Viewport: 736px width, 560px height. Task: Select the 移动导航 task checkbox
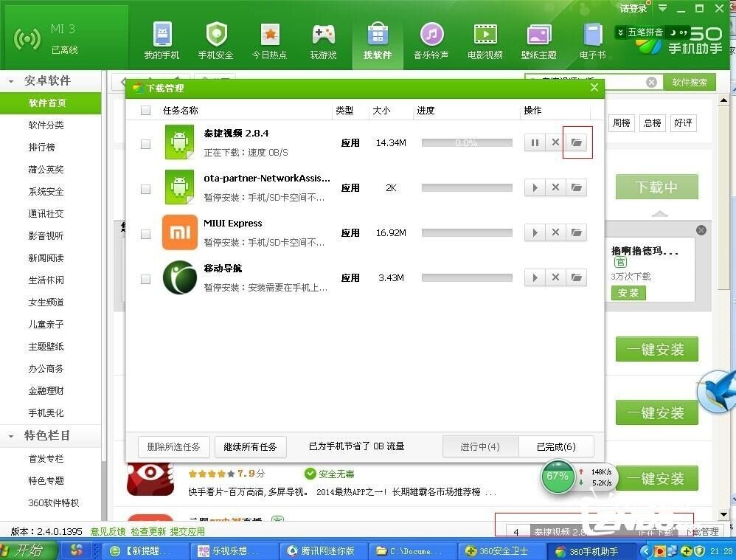(x=145, y=279)
